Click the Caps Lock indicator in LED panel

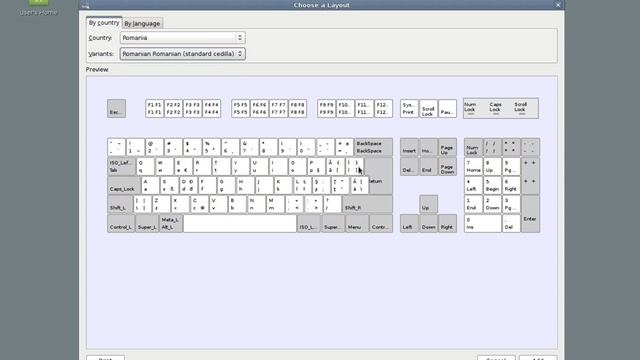(x=496, y=108)
